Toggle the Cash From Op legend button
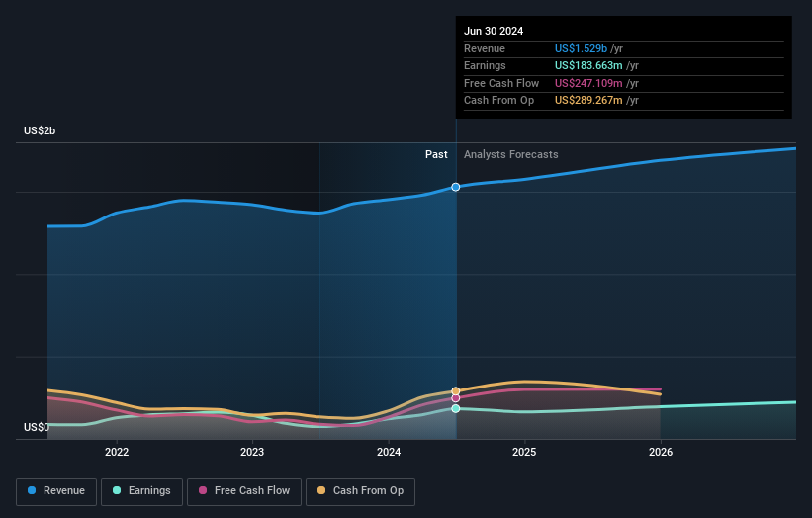Image resolution: width=812 pixels, height=518 pixels. click(360, 491)
